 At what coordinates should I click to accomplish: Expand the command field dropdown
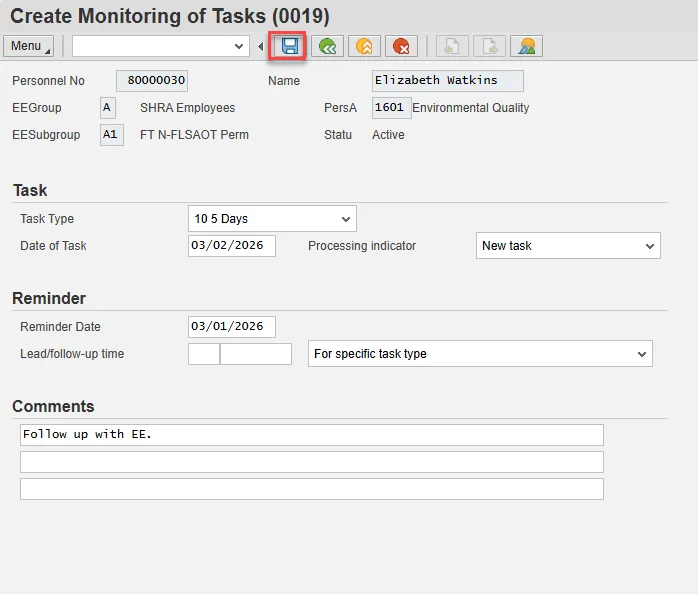coord(239,46)
